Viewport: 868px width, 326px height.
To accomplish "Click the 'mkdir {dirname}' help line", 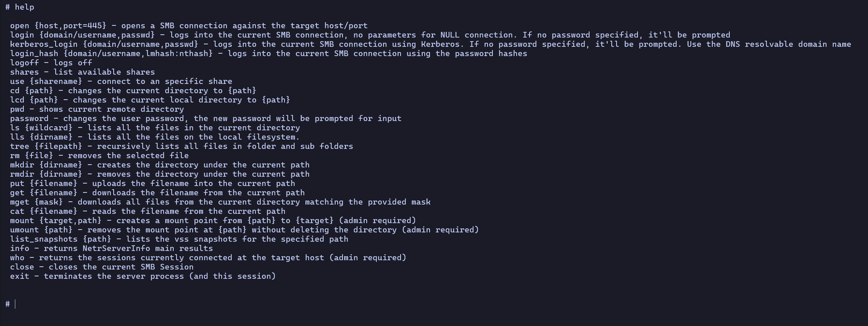I will (160, 165).
